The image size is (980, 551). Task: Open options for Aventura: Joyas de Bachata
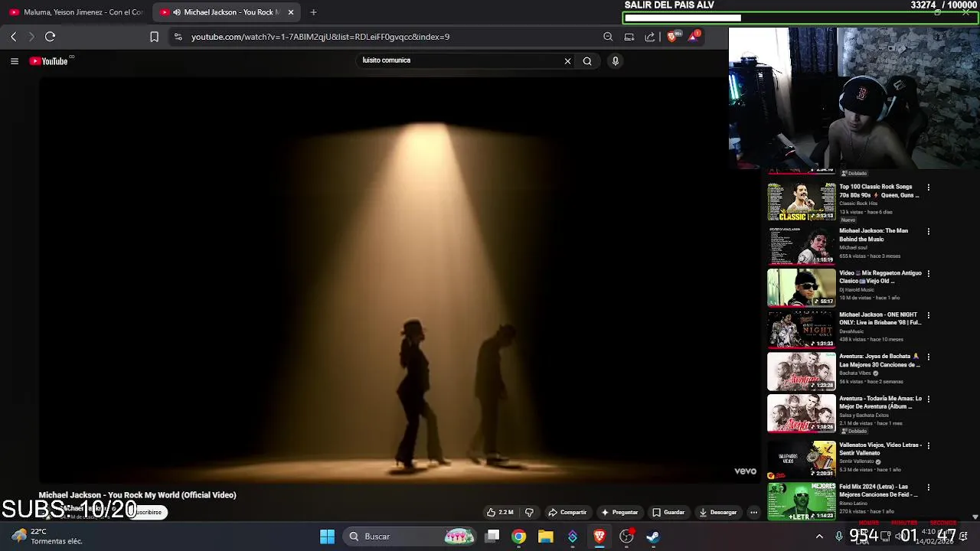coord(929,357)
